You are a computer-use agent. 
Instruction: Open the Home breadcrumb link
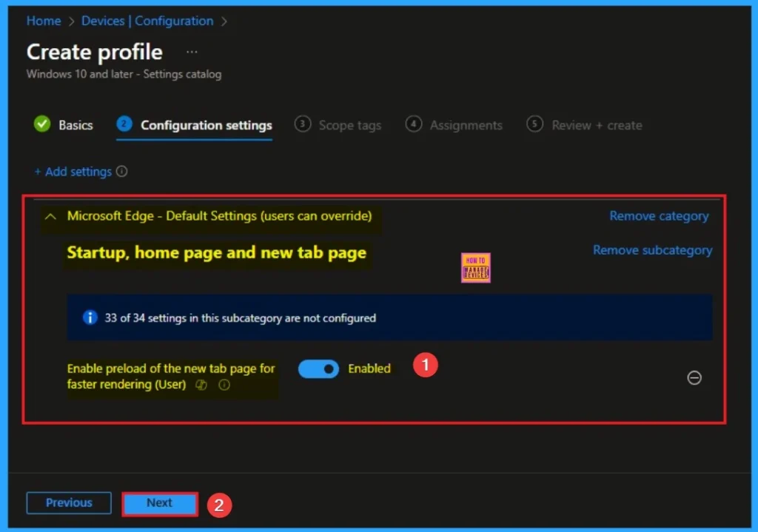[x=44, y=21]
